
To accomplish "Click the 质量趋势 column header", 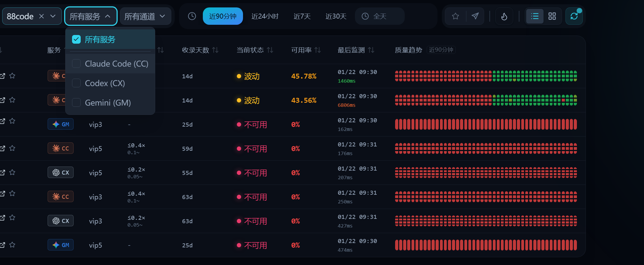I will click(408, 50).
